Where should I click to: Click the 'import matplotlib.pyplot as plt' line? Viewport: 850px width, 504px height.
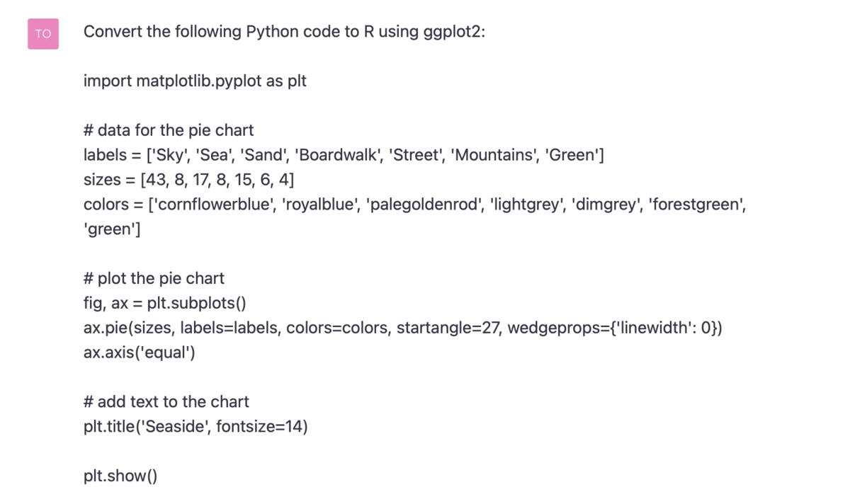coord(195,81)
